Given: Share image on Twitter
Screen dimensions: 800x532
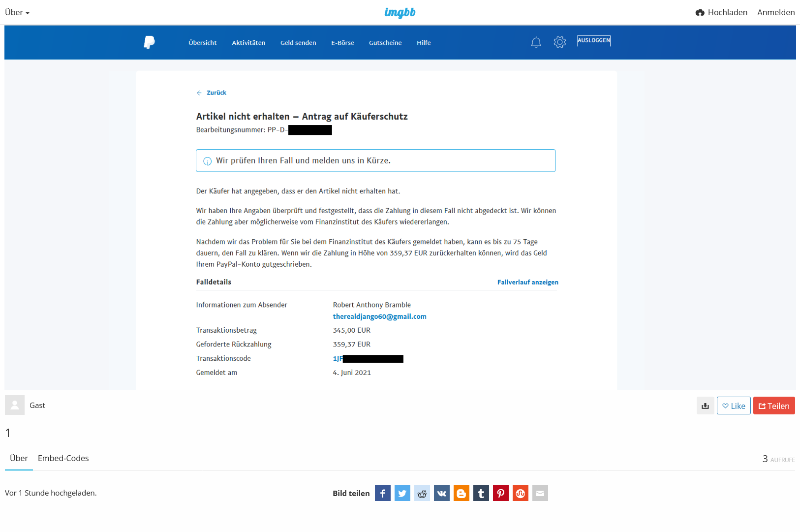Looking at the screenshot, I should click(x=402, y=493).
